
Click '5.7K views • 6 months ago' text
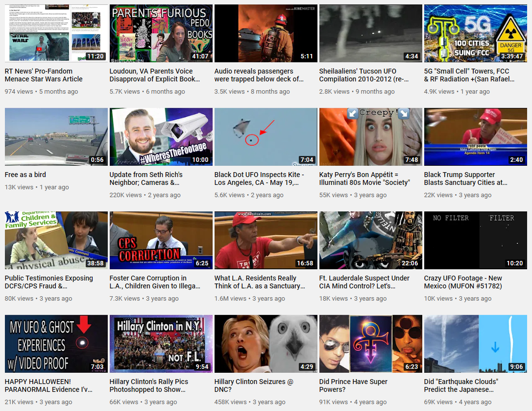coord(147,91)
